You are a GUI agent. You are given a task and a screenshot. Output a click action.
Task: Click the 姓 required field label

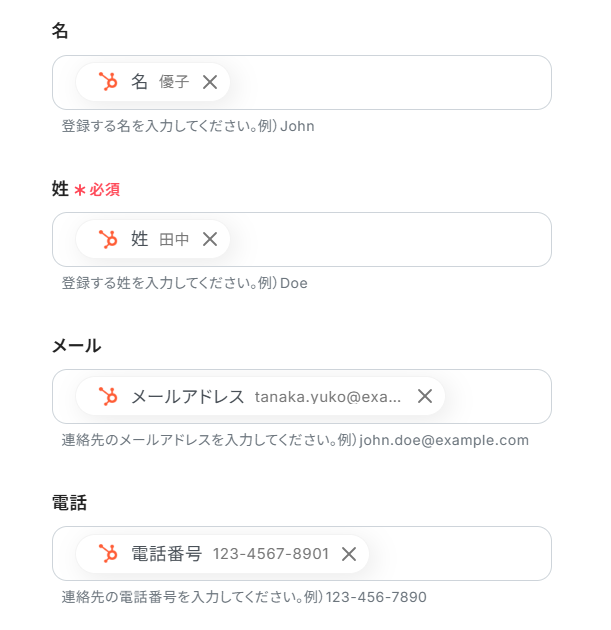pyautogui.click(x=61, y=189)
